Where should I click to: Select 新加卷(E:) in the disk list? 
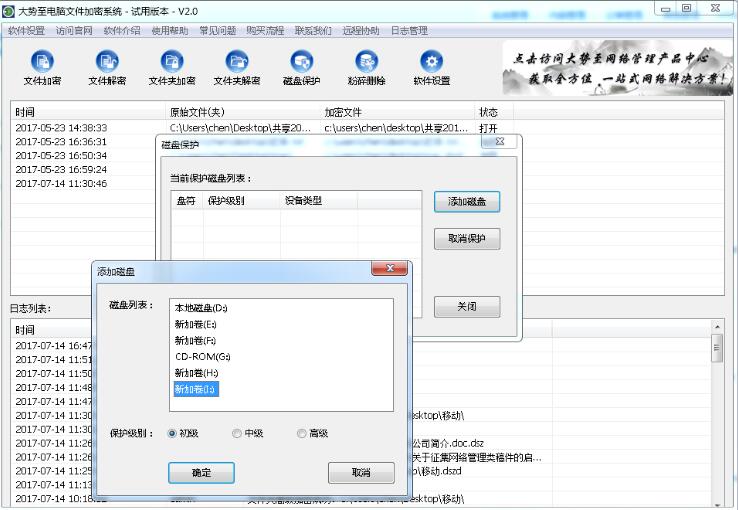[x=196, y=325]
